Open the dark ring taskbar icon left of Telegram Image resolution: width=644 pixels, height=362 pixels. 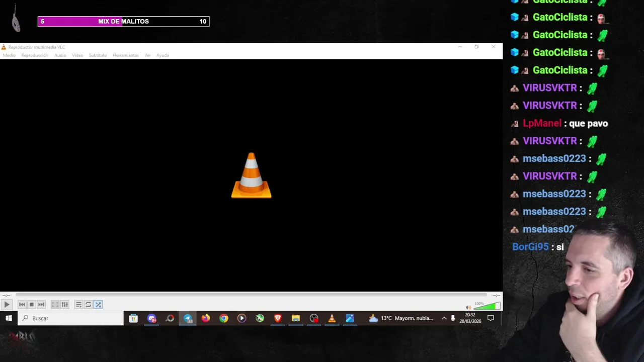(170, 318)
